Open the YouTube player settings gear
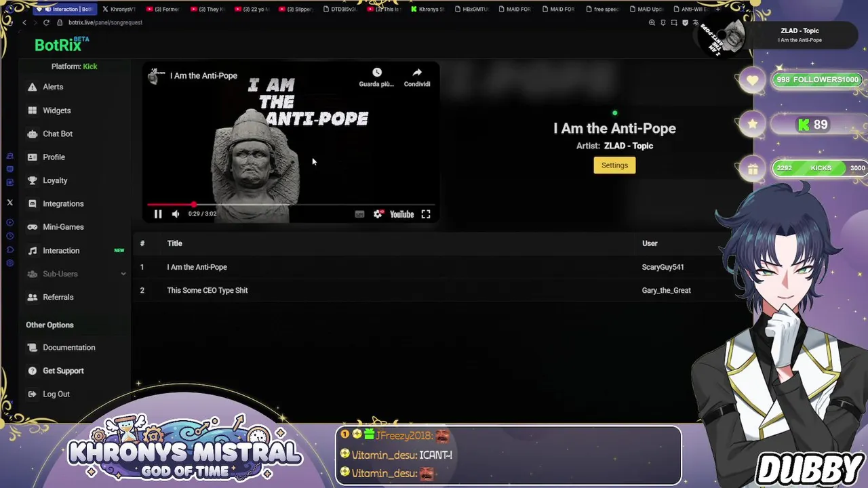The height and width of the screenshot is (488, 868). click(x=378, y=214)
